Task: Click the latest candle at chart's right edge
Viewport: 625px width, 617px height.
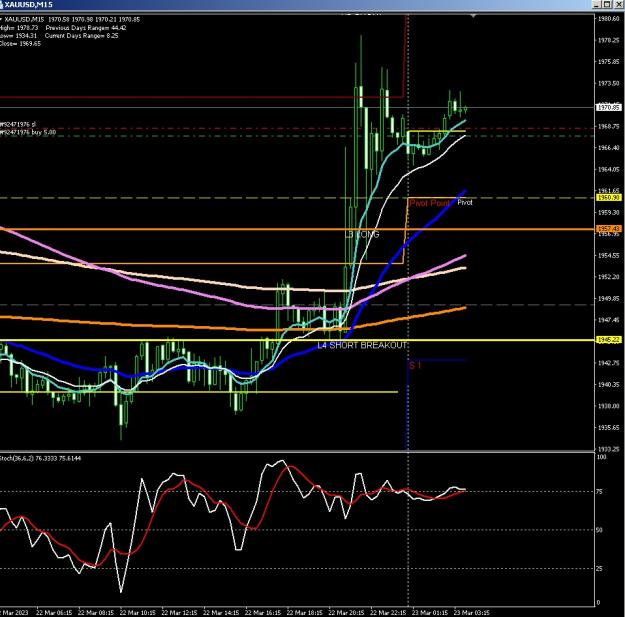Action: point(466,109)
